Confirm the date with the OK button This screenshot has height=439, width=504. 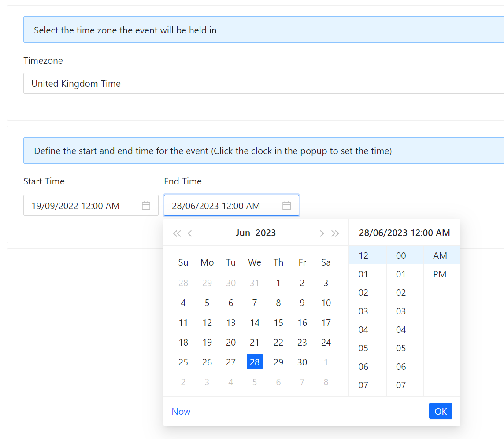pyautogui.click(x=441, y=411)
